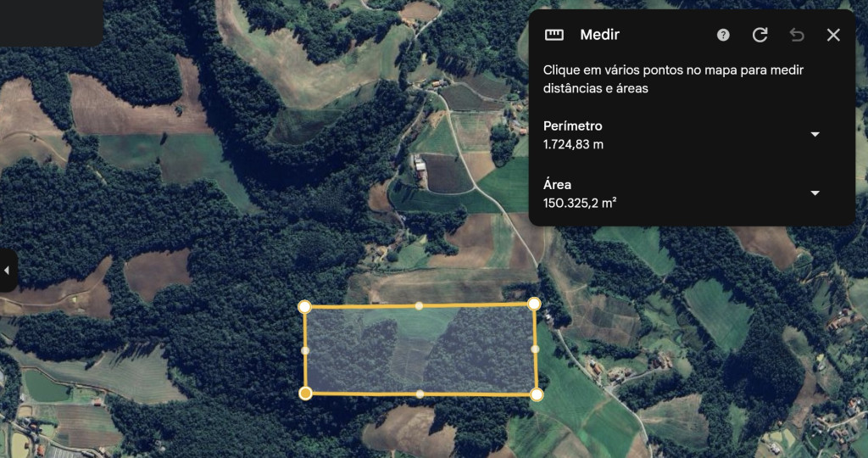Open the Área units dropdown arrow
Image resolution: width=868 pixels, height=458 pixels.
pyautogui.click(x=815, y=193)
